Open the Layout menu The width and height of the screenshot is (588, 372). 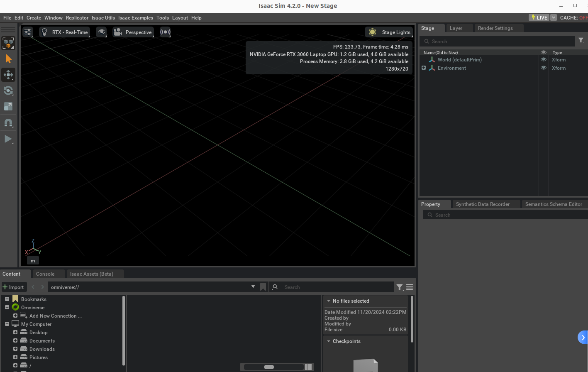[180, 18]
